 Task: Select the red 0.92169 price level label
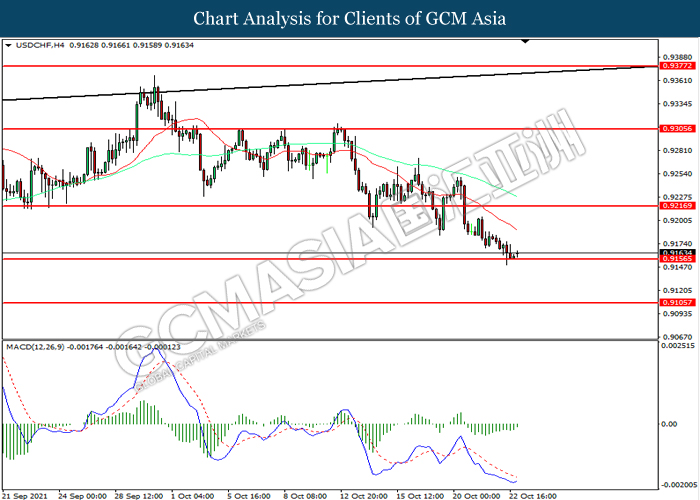pos(677,206)
